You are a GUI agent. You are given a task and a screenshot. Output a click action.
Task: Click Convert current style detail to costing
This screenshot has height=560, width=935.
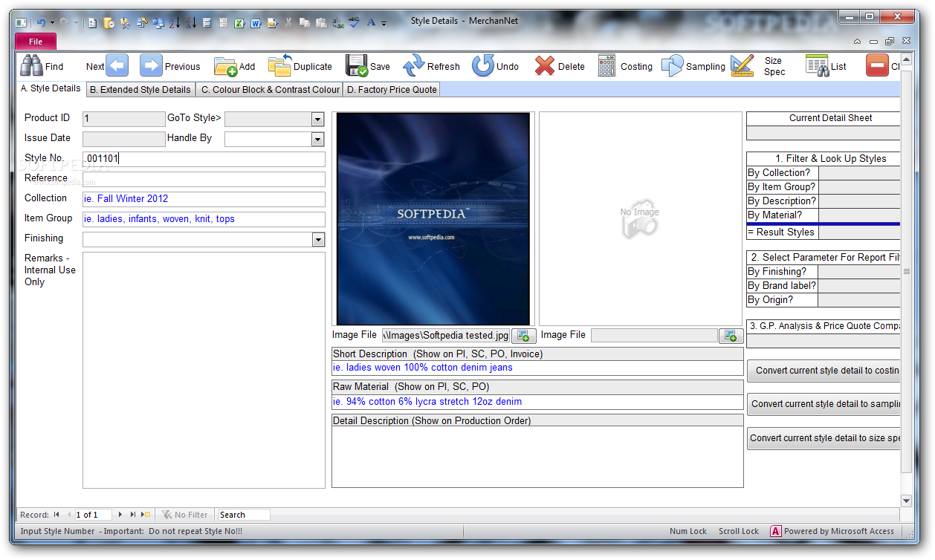(824, 370)
